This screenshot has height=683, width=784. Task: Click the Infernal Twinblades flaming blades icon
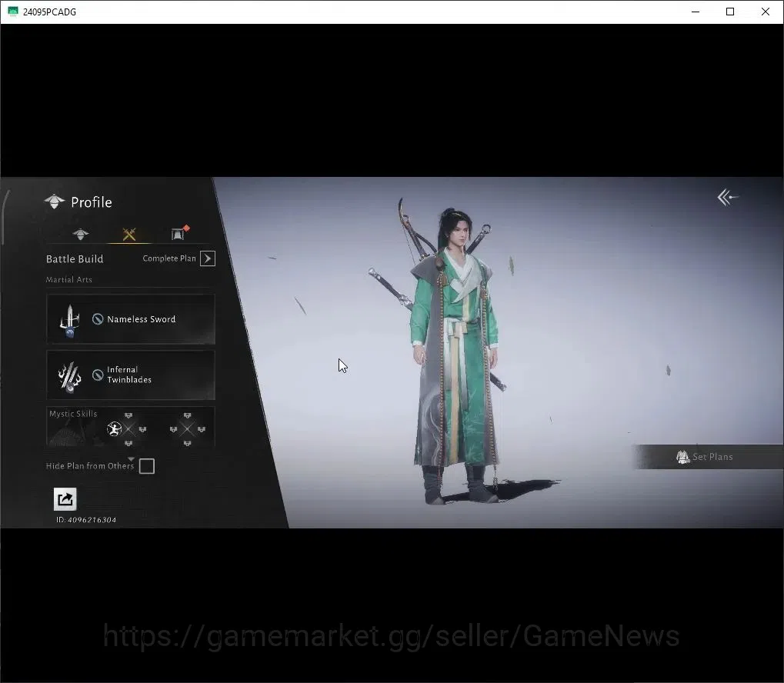[x=70, y=376]
